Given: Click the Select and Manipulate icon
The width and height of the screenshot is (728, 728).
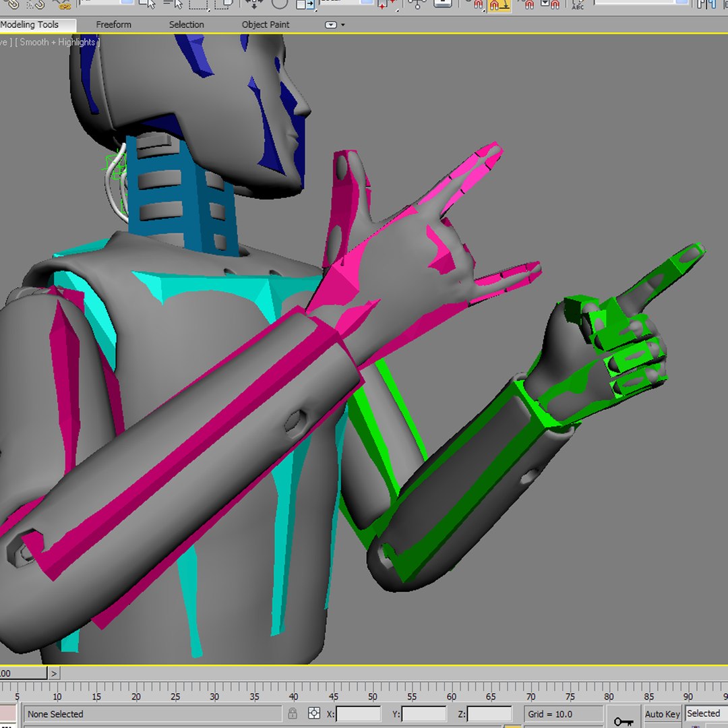Looking at the screenshot, I should 417,4.
